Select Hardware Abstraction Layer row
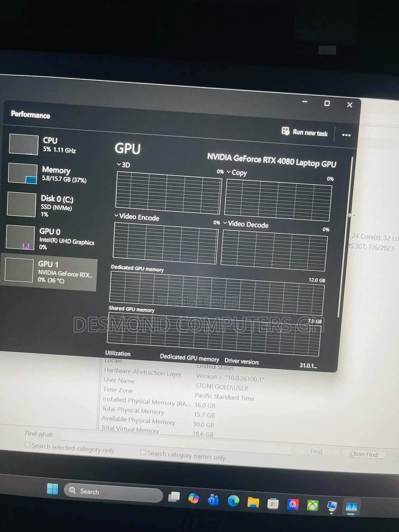 point(184,375)
